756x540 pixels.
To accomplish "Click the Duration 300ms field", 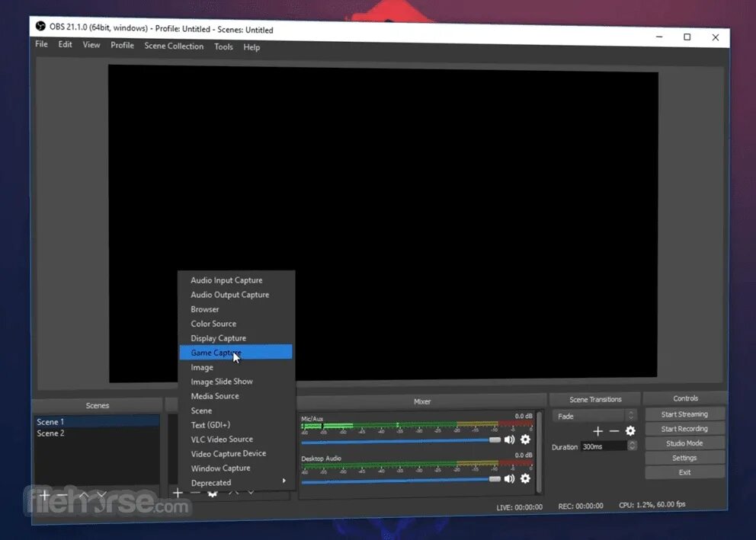I will pos(604,446).
